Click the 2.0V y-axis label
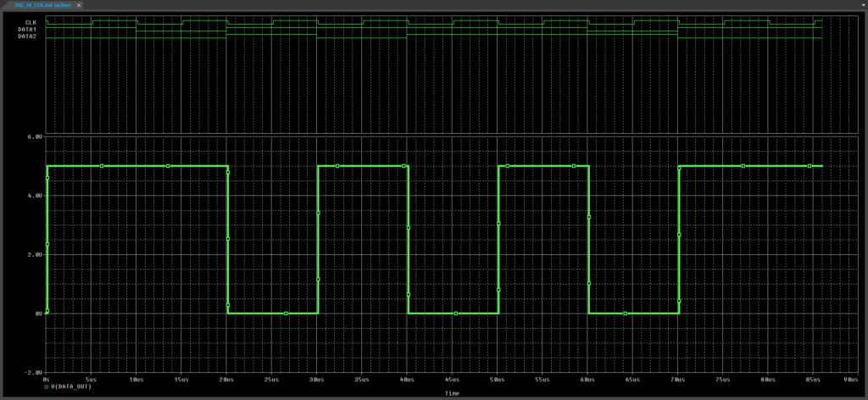The image size is (868, 400). point(34,254)
